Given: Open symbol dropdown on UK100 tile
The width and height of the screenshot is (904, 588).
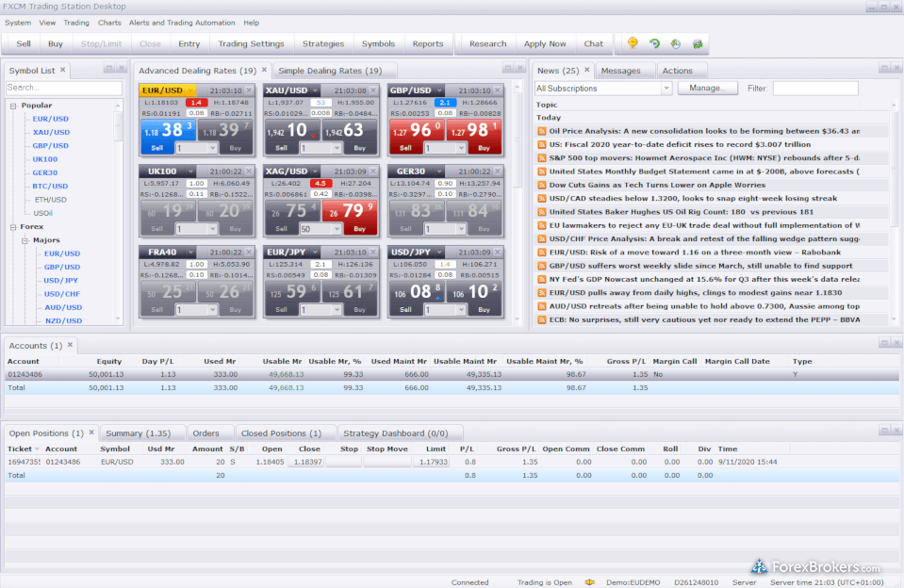Looking at the screenshot, I should pyautogui.click(x=190, y=171).
